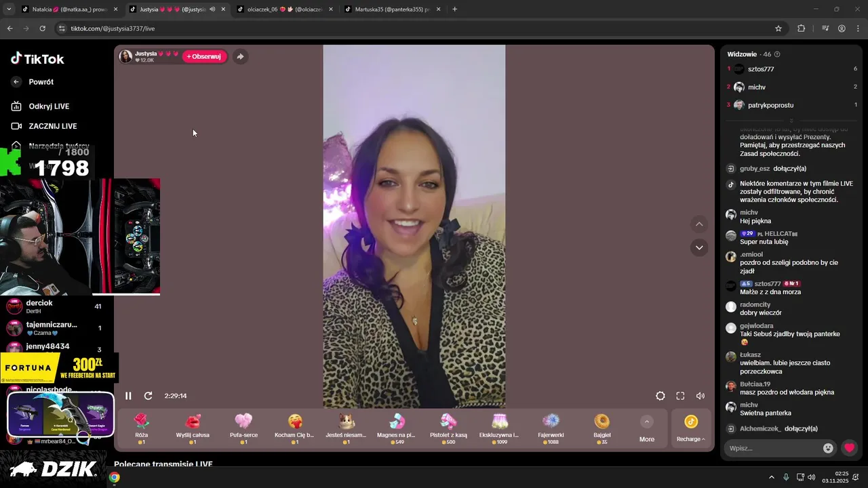Send the Jesteś niesamowity cat gift

point(346,428)
